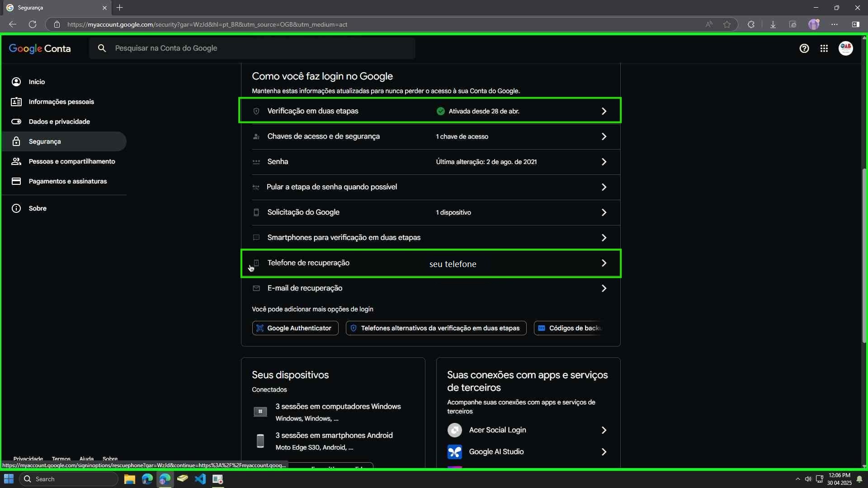Go to Informações pessoais in the sidebar
The height and width of the screenshot is (488, 868).
(x=61, y=102)
